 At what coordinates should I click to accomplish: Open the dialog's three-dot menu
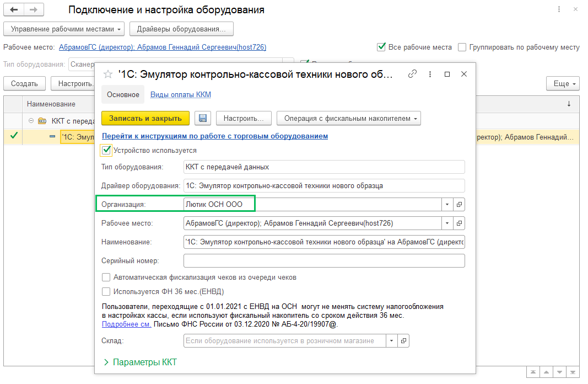[x=429, y=74]
